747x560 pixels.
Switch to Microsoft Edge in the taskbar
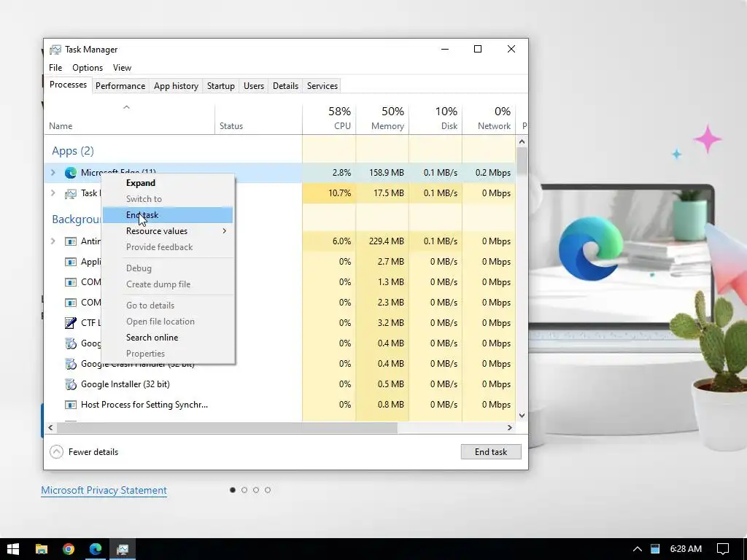pyautogui.click(x=96, y=549)
